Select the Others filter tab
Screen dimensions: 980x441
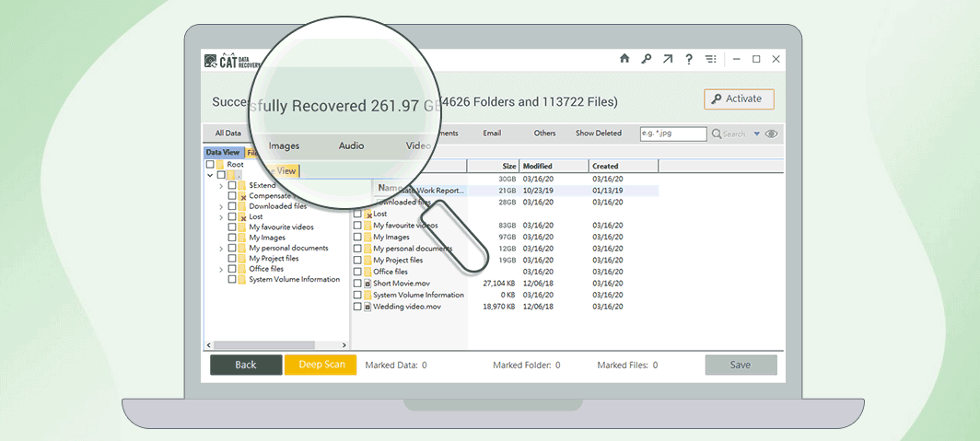pyautogui.click(x=544, y=133)
